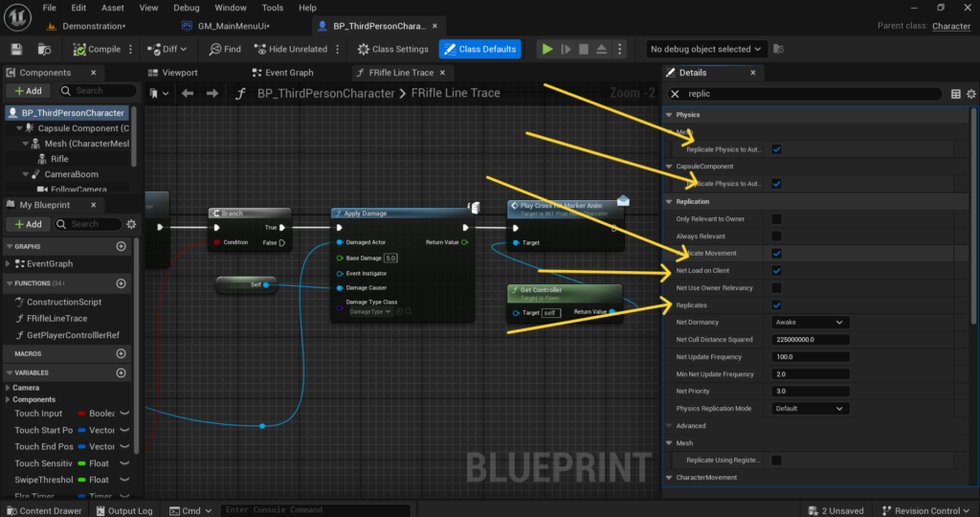Click the Stop playback button
The width and height of the screenshot is (980, 517).
click(x=584, y=49)
